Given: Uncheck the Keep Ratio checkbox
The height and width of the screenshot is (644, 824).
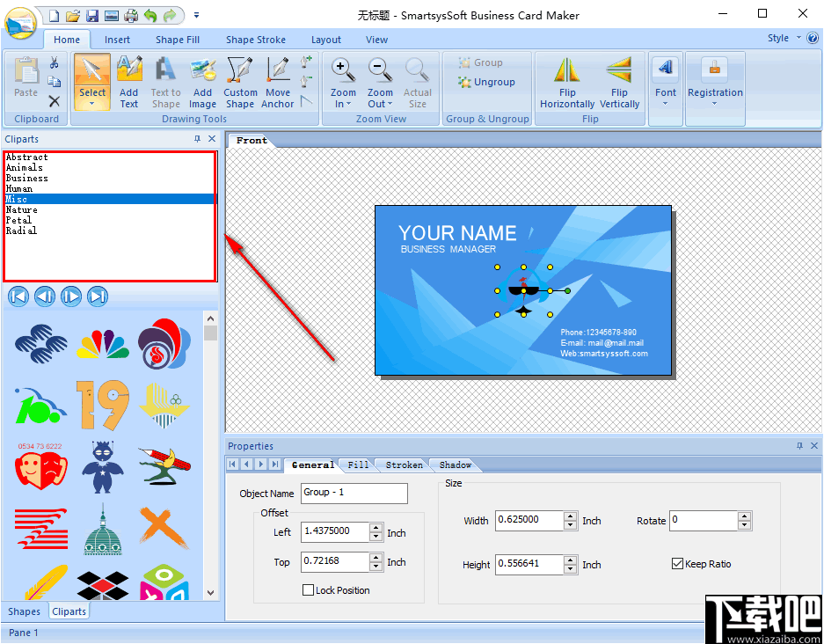Looking at the screenshot, I should tap(678, 564).
